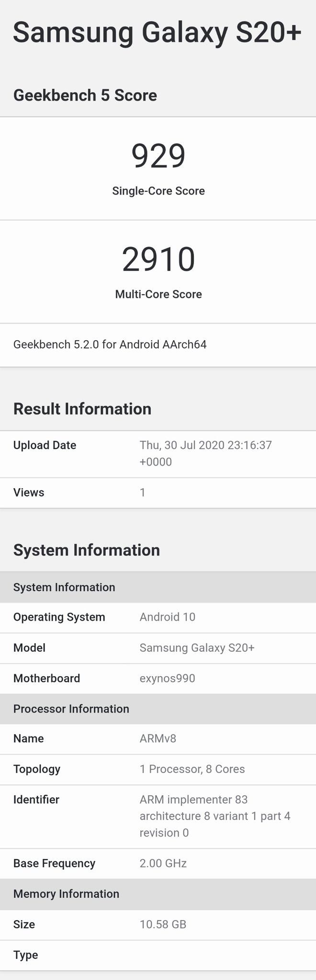Click the Samsung Galaxy S20+ page title

pos(158,33)
